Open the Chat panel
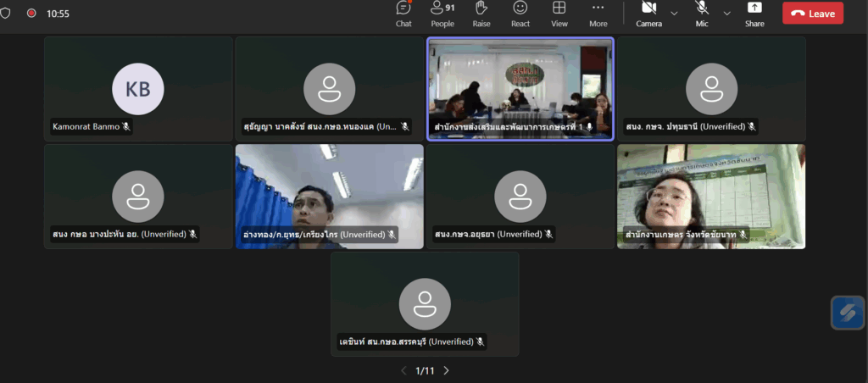Viewport: 868px width, 383px height. coord(403,13)
